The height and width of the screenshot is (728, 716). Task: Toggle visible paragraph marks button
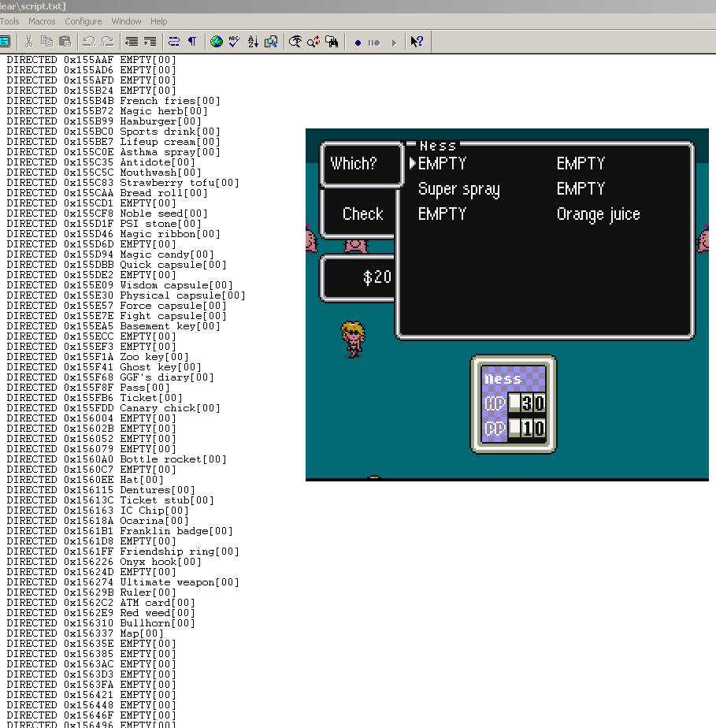tap(192, 42)
